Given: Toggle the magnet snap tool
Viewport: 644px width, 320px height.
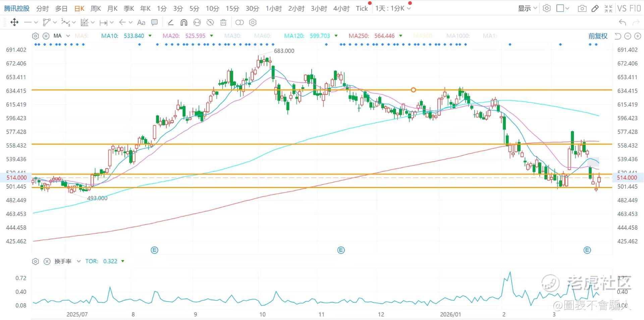Looking at the screenshot, I should [x=184, y=22].
